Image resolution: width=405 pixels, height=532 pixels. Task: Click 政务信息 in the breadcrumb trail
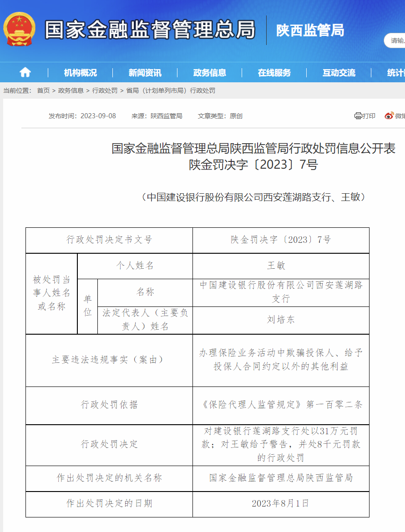[71, 90]
